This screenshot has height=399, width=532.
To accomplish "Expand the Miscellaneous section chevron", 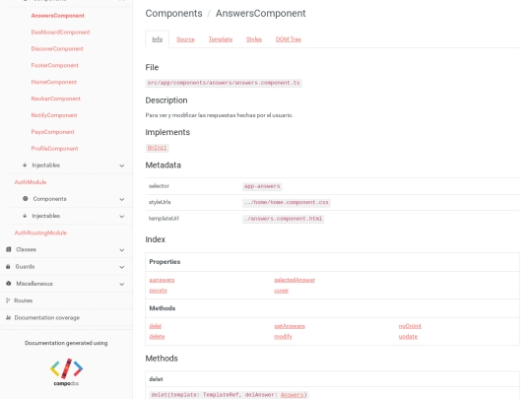I will (122, 284).
